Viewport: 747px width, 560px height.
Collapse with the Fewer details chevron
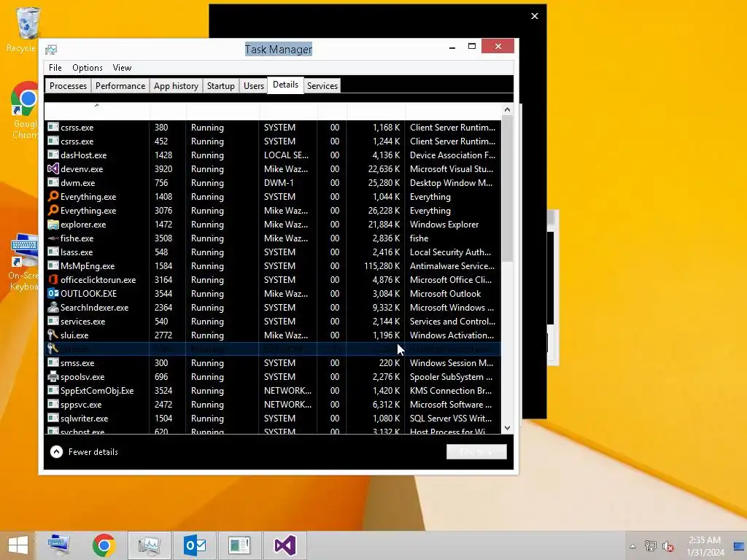coord(56,451)
